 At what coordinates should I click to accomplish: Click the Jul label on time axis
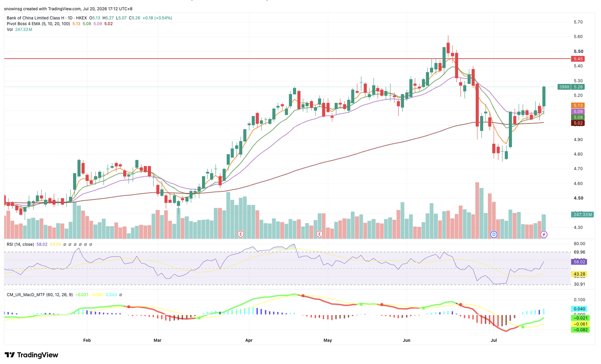point(494,340)
